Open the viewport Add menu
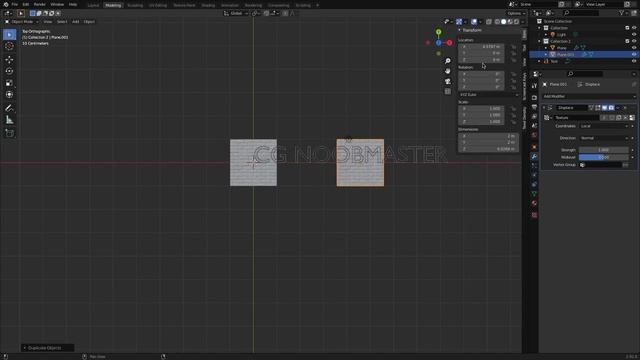The height and width of the screenshot is (360, 640). coord(76,22)
